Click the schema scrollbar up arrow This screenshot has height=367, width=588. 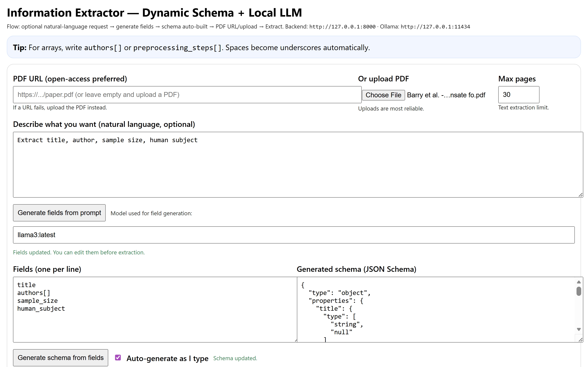coord(579,282)
